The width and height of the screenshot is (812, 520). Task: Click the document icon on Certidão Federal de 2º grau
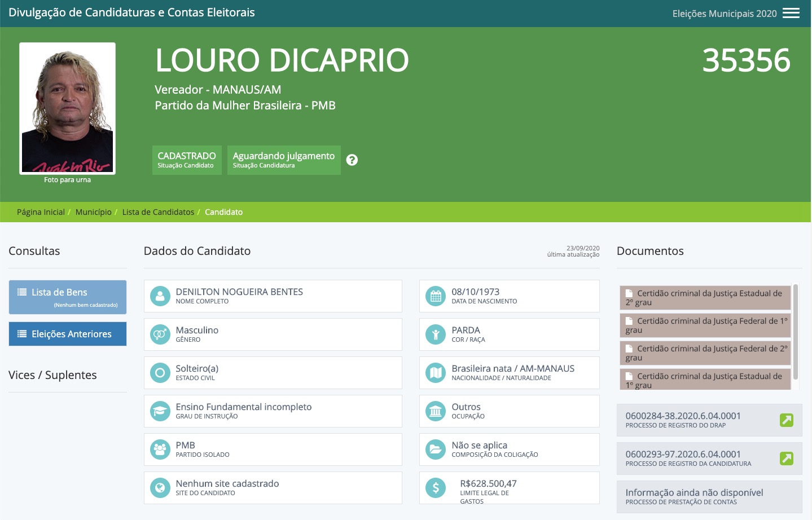click(629, 348)
